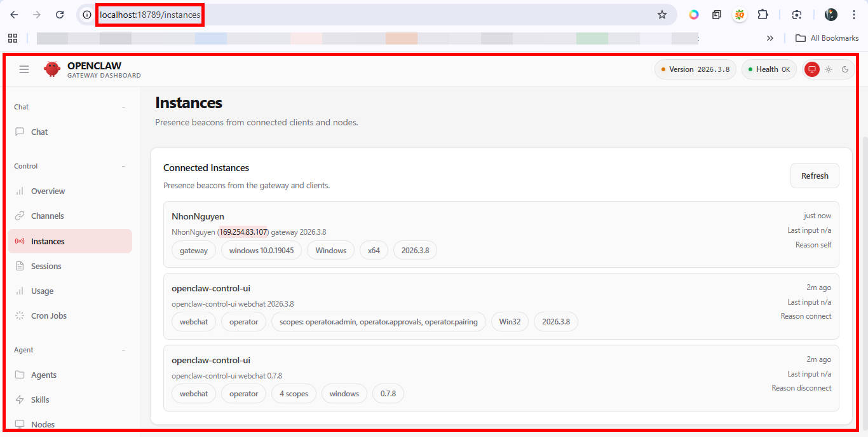Open the browser Extensions puzzle menu
This screenshot has height=437, width=868.
[x=763, y=15]
